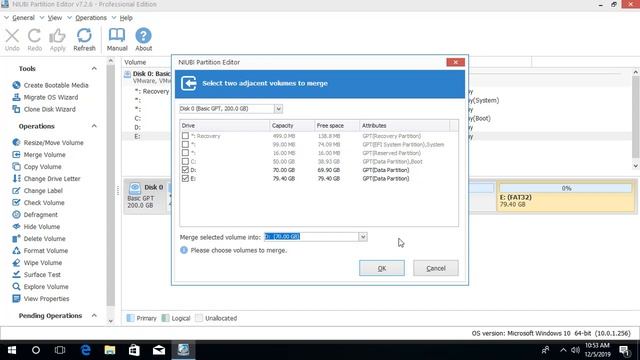
Task: Collapse the Pending Operations section
Action: [x=94, y=316]
